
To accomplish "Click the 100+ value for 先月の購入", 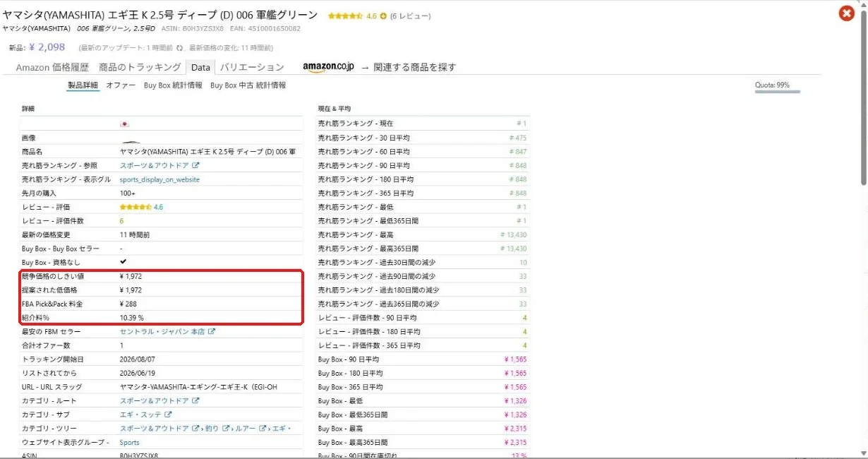I will coord(128,193).
